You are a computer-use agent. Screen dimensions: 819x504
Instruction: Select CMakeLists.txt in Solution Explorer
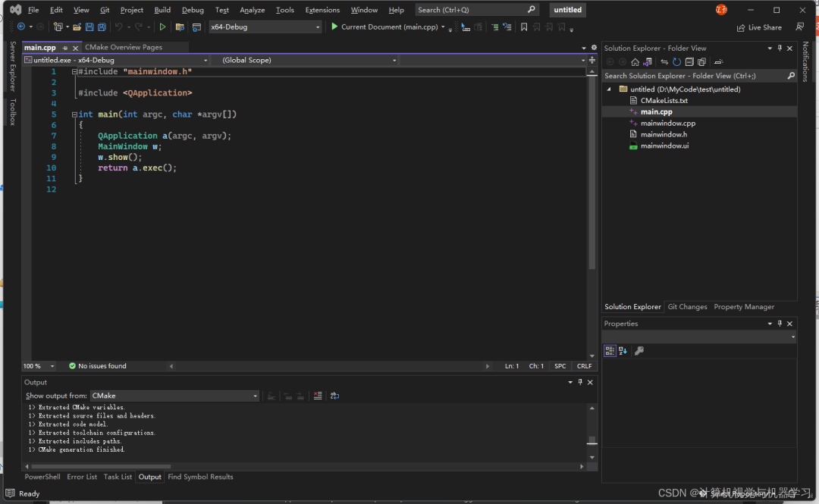(664, 100)
